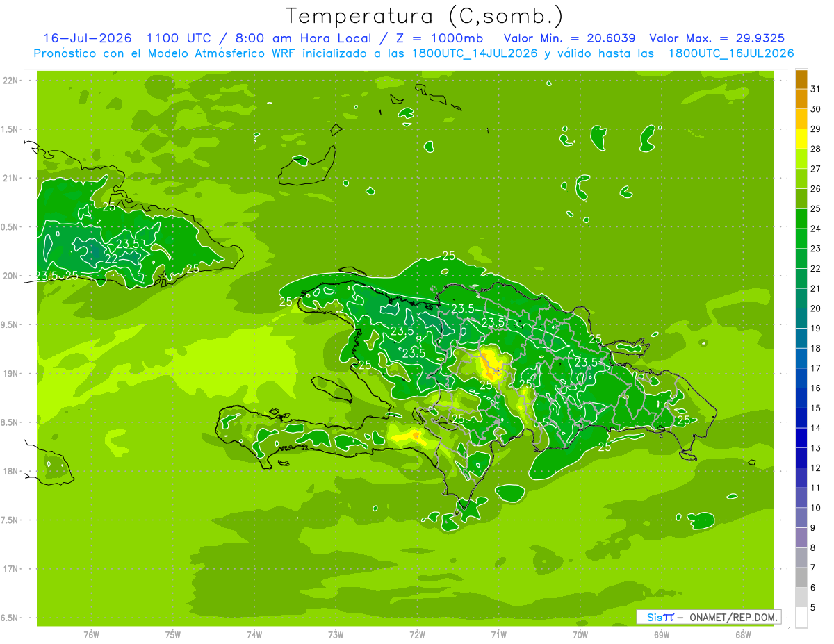This screenshot has width=834, height=644.
Task: Click 'Valor Max. = 29.9325' text
Action: tap(717, 38)
